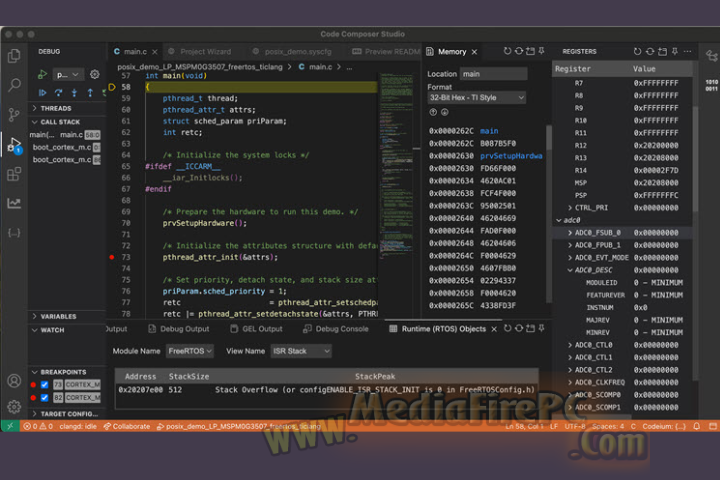The height and width of the screenshot is (480, 720).
Task: Click the Collaborate status bar button
Action: [127, 426]
